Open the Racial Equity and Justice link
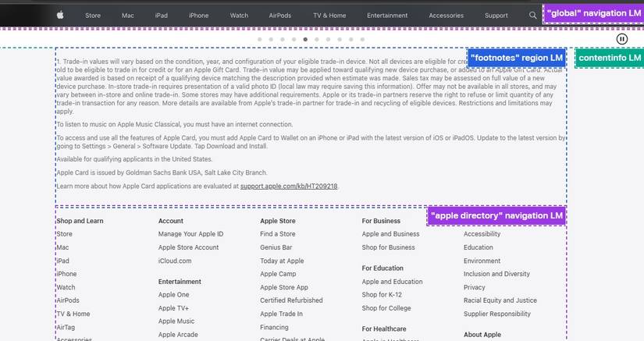Image resolution: width=644 pixels, height=341 pixels. click(x=500, y=300)
